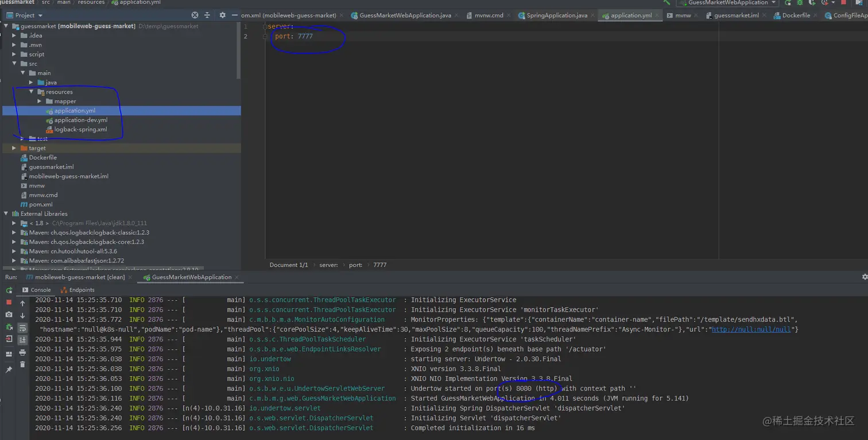Viewport: 868px width, 440px height.
Task: Click the camera thread dump icon
Action: coord(9,315)
